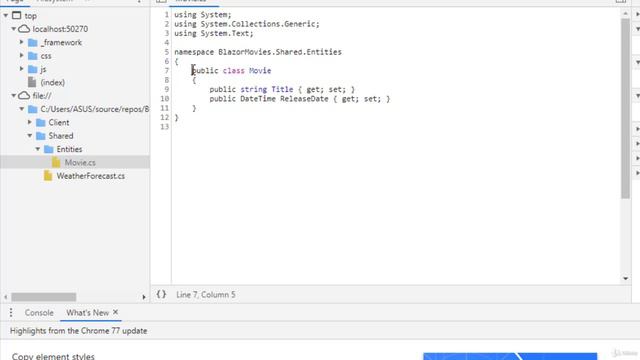Click the css folder icon

click(x=33, y=56)
